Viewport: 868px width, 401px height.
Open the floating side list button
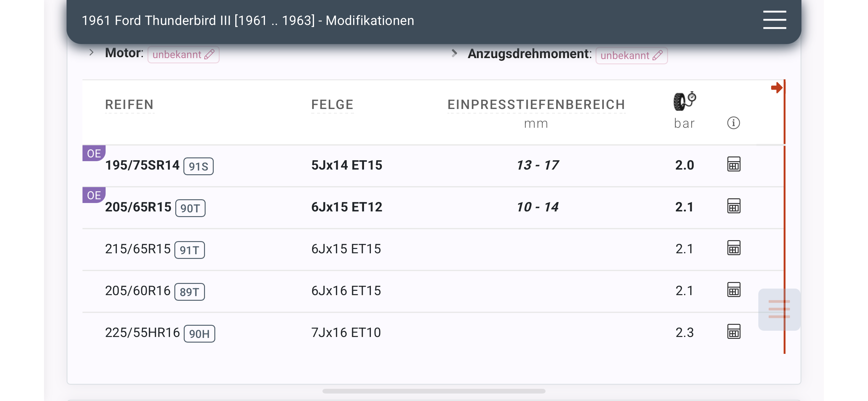[x=779, y=309]
